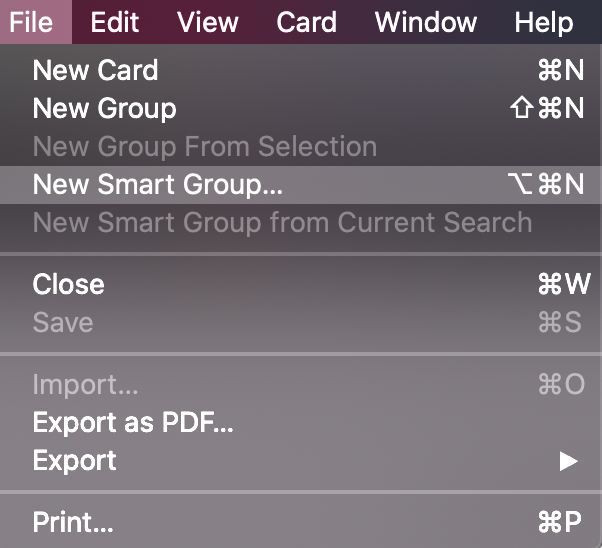Click the Save menu entry
Screen dimensions: 602x548
pyautogui.click(x=63, y=322)
